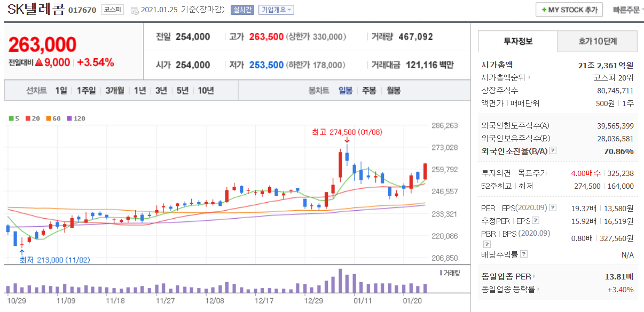Click the SK텔레콤 stock name
This screenshot has height=312, width=644.
(x=36, y=9)
